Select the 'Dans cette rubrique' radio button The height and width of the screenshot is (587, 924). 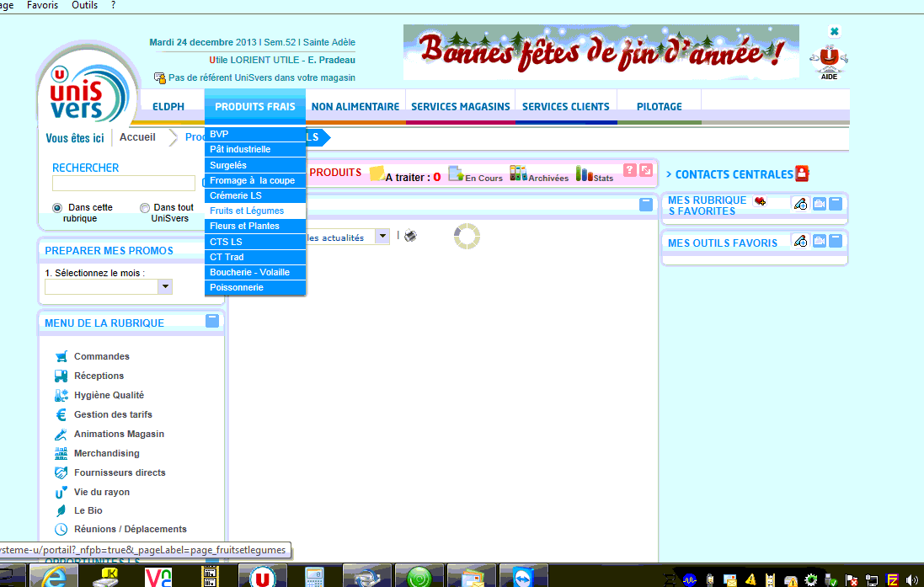tap(57, 207)
